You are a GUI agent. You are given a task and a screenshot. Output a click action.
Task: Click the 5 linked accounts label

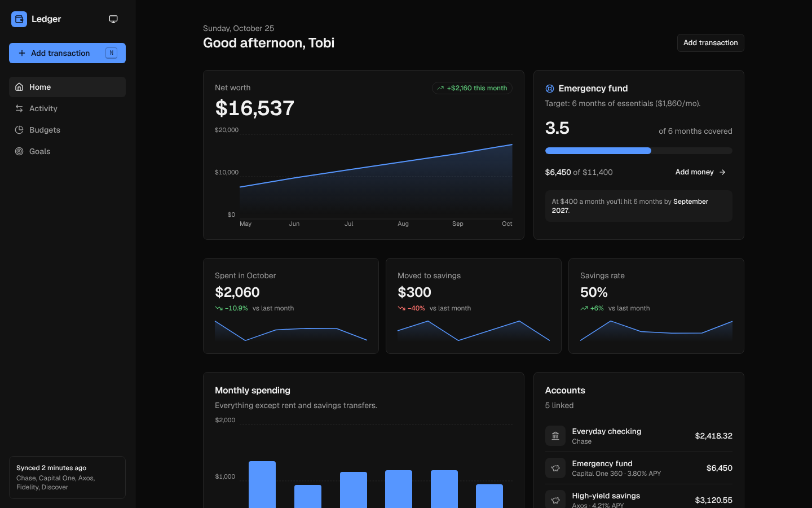(x=559, y=405)
